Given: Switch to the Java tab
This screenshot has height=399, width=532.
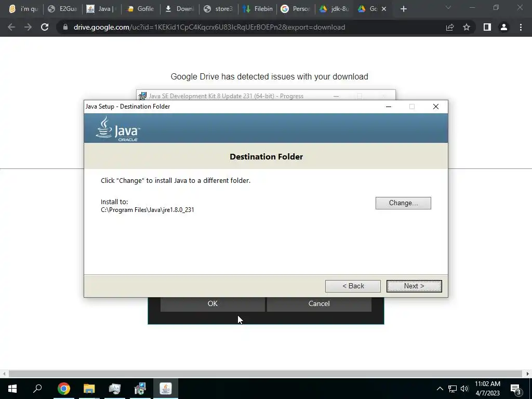Looking at the screenshot, I should pyautogui.click(x=102, y=9).
